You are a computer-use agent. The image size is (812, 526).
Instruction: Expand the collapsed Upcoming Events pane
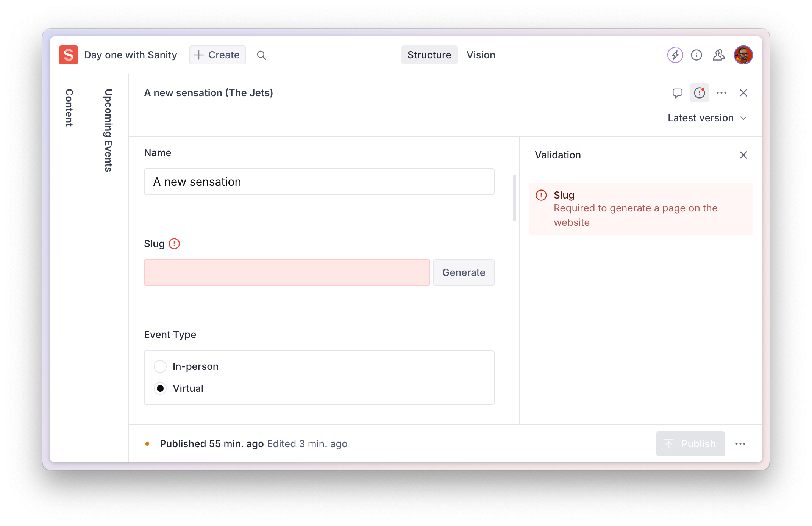[x=108, y=130]
